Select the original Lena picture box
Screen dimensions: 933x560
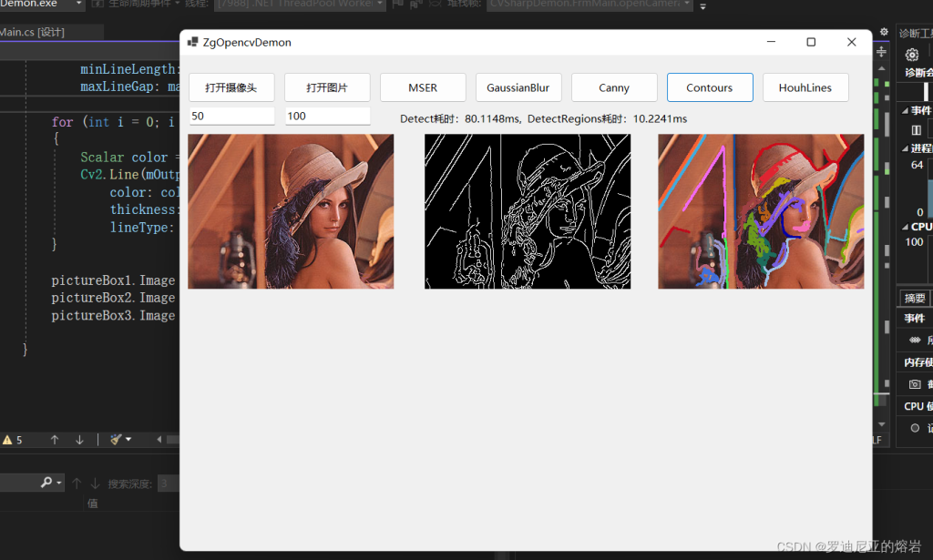[291, 211]
